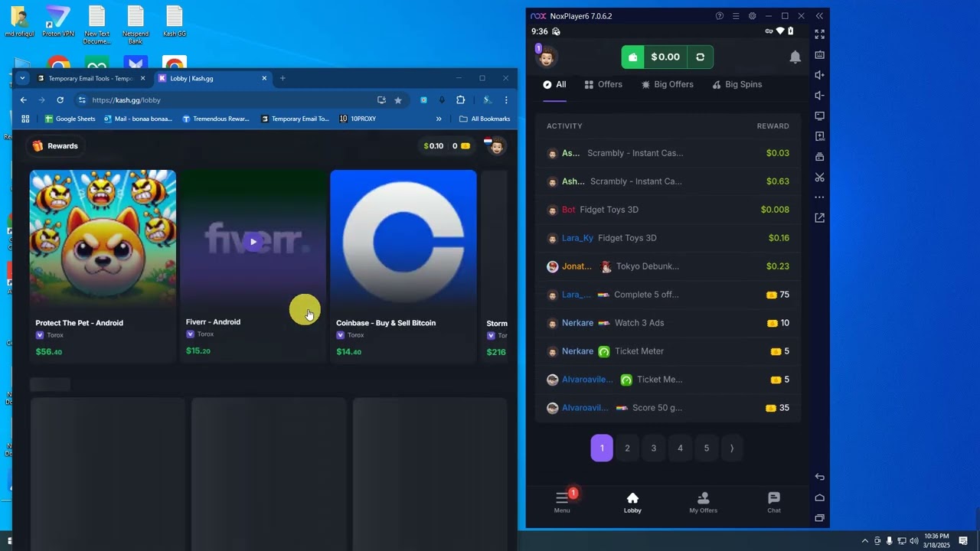The image size is (980, 551).
Task: Expand hidden bookmarks chevron
Action: (x=439, y=119)
